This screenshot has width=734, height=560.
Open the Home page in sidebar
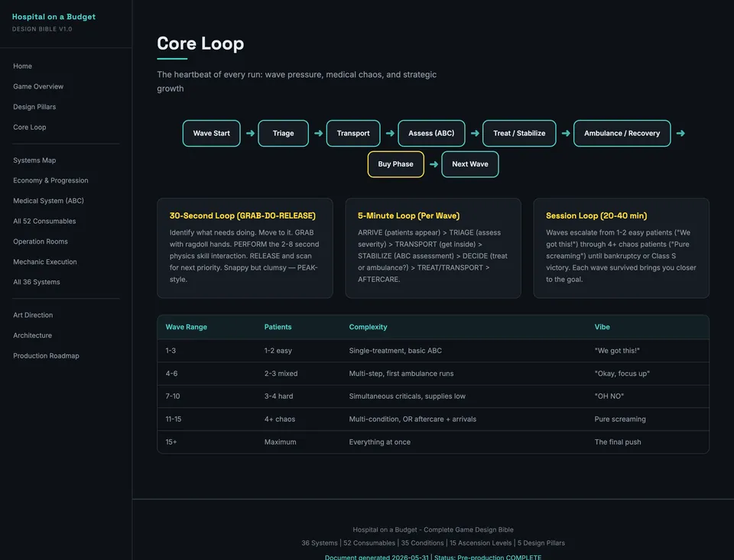tap(22, 66)
